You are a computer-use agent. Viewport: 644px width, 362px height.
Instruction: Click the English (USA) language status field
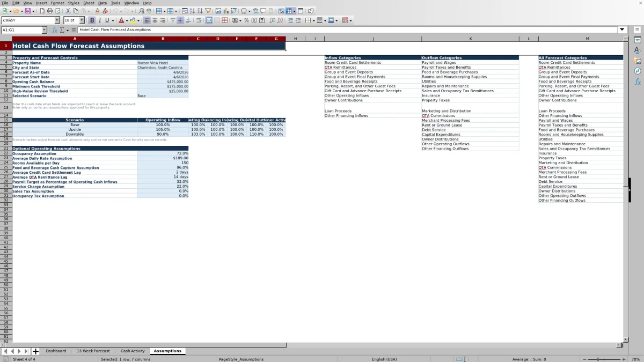tap(384, 359)
